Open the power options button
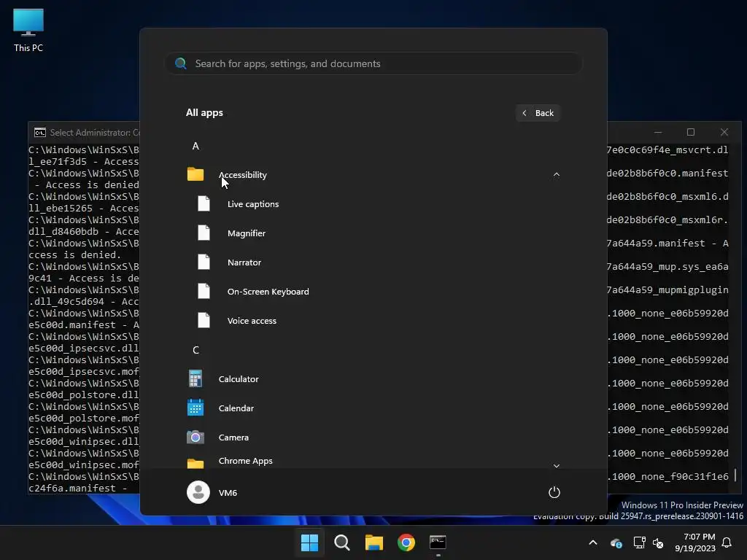 point(554,492)
